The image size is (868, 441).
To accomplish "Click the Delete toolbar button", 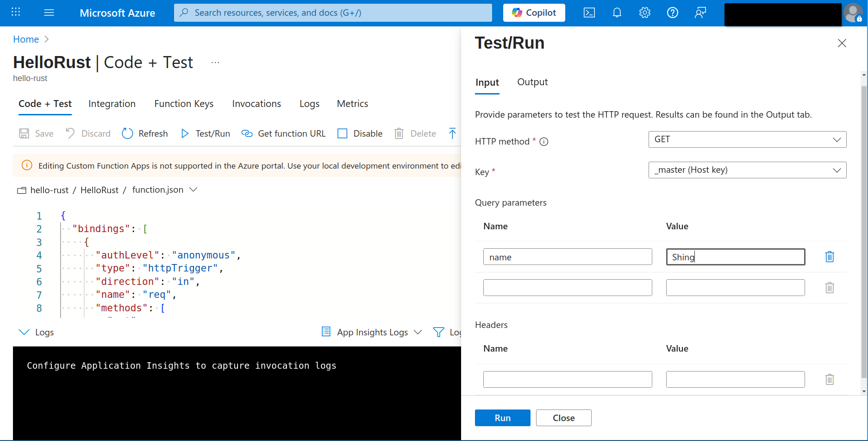I will coord(415,133).
